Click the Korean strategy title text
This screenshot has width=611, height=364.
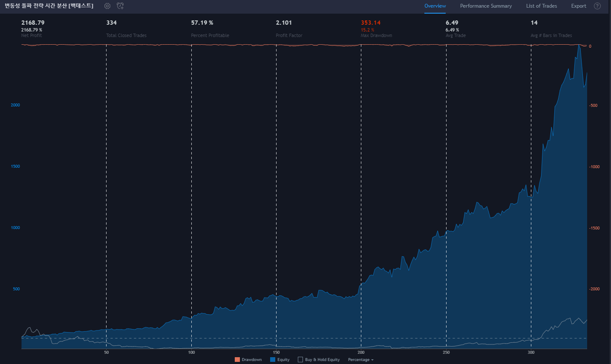[x=49, y=6]
